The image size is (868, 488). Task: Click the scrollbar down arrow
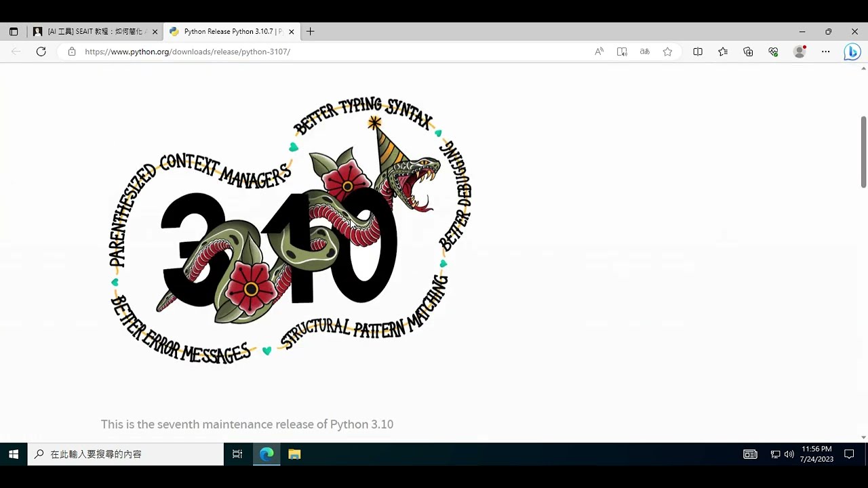coord(863,438)
